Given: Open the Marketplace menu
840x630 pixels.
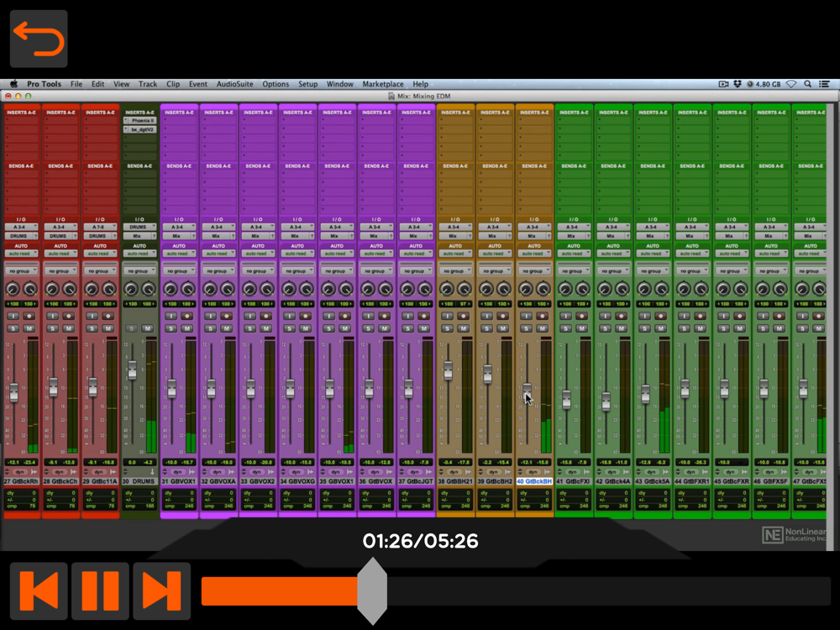Looking at the screenshot, I should point(383,83).
